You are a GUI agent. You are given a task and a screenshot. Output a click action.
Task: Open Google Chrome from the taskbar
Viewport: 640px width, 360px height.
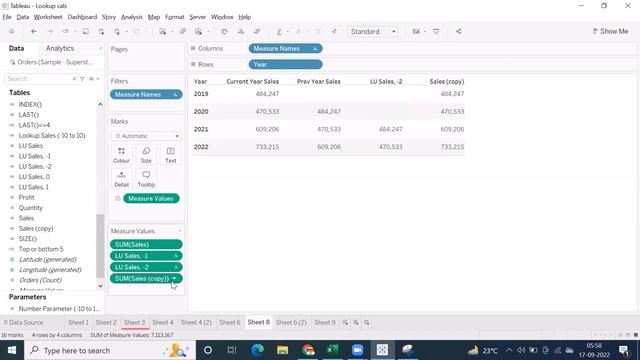click(308, 350)
